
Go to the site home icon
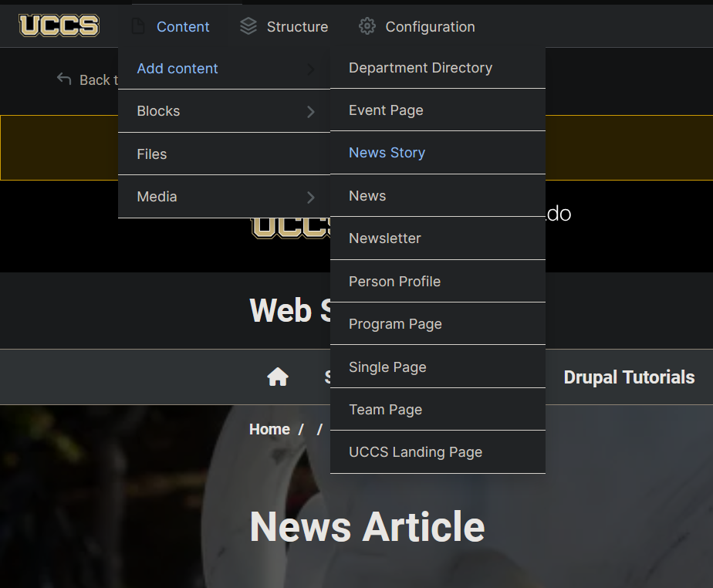[277, 377]
